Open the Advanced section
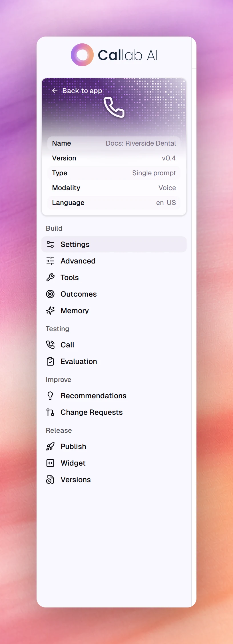 (114, 261)
